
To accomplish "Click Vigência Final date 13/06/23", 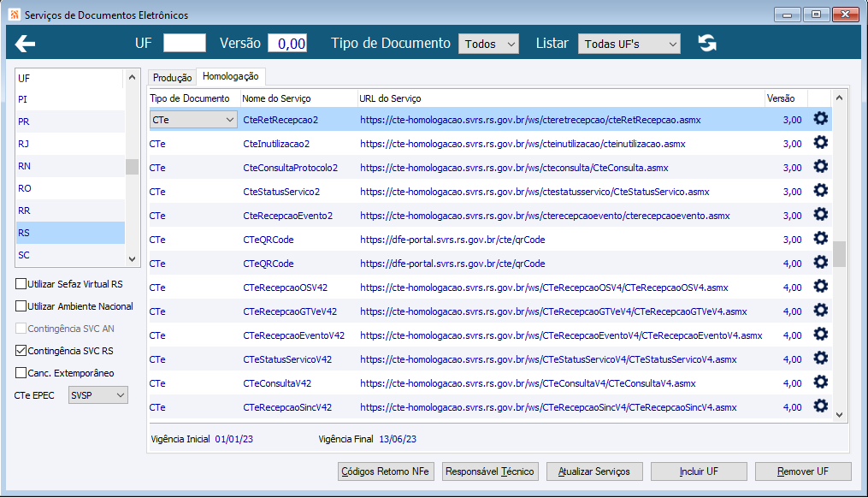I will click(x=398, y=439).
